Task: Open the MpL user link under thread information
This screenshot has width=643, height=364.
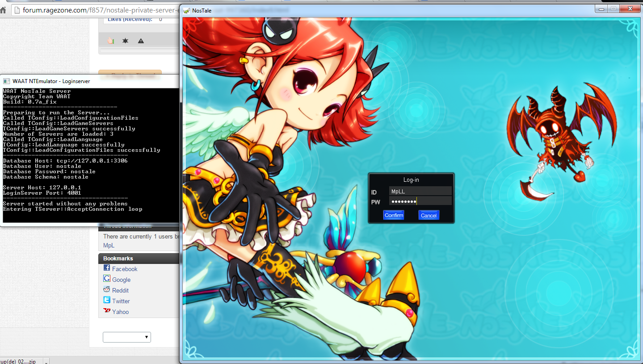Action: click(x=109, y=245)
